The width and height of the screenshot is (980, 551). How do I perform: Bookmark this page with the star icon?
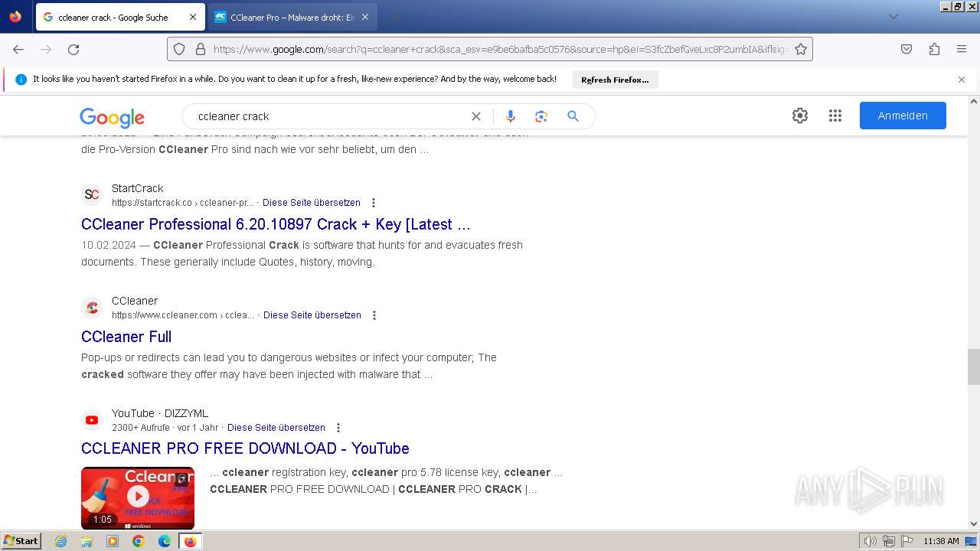coord(801,49)
